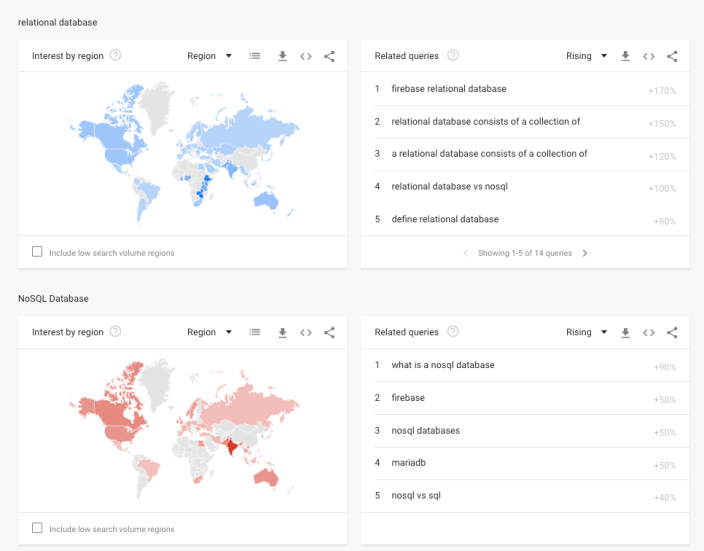Open 'firebase relational database' query
The height and width of the screenshot is (551, 704).
tap(448, 89)
